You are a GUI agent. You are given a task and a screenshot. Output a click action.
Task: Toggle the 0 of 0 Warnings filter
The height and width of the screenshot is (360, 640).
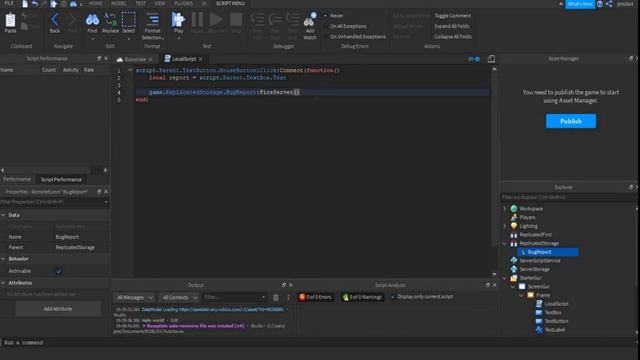click(x=362, y=297)
